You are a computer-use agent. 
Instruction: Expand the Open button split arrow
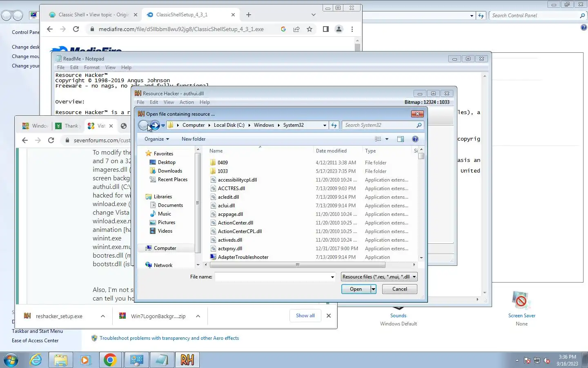pyautogui.click(x=373, y=289)
